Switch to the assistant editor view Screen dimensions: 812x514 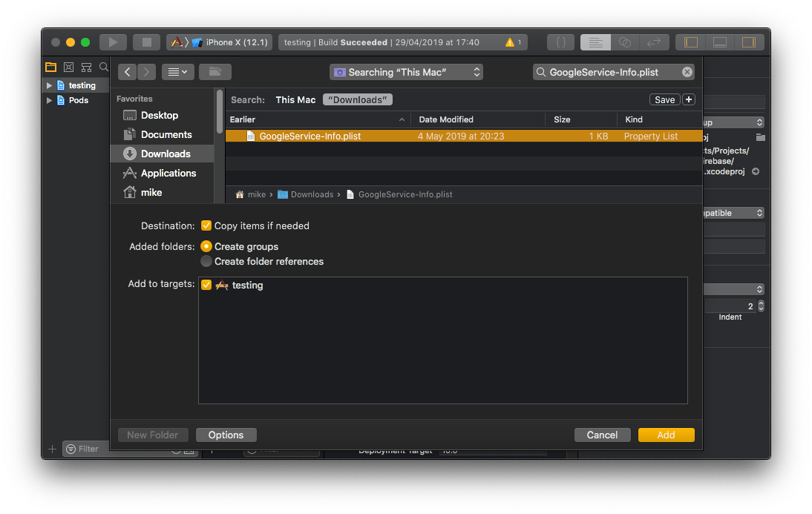click(x=625, y=42)
